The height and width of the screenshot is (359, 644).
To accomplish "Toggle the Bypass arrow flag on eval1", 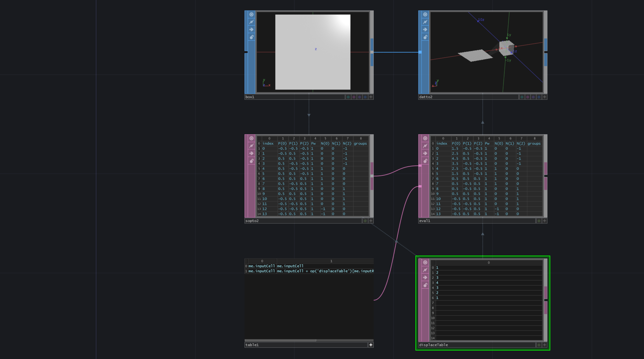I will [425, 153].
